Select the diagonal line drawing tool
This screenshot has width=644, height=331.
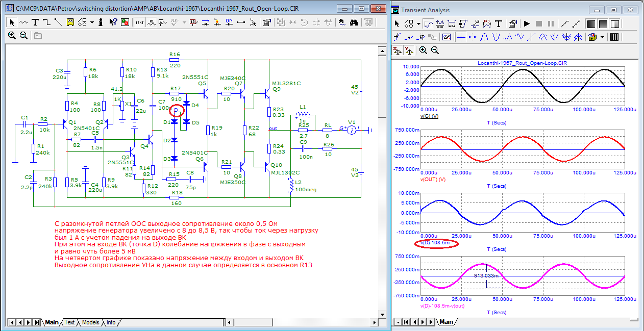(x=58, y=22)
